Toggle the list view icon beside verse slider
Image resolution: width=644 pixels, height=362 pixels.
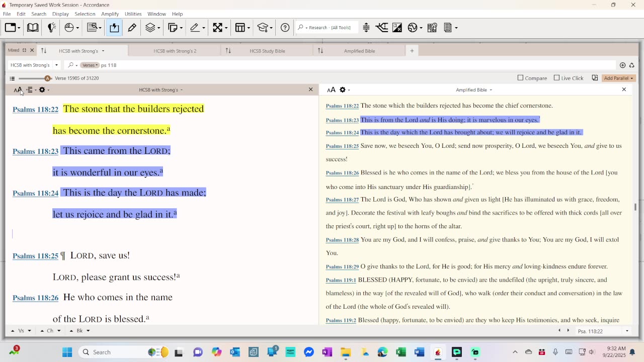[x=12, y=78]
